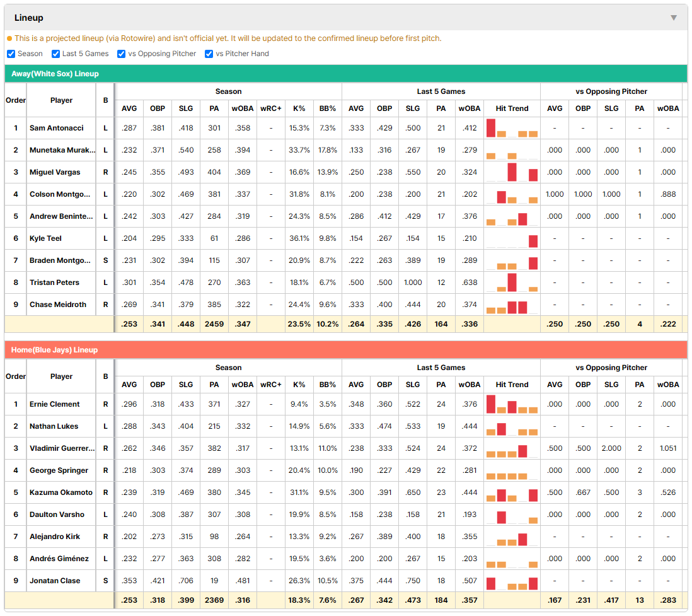
Task: Sort White Sox table by wOBA season
Action: click(x=242, y=108)
